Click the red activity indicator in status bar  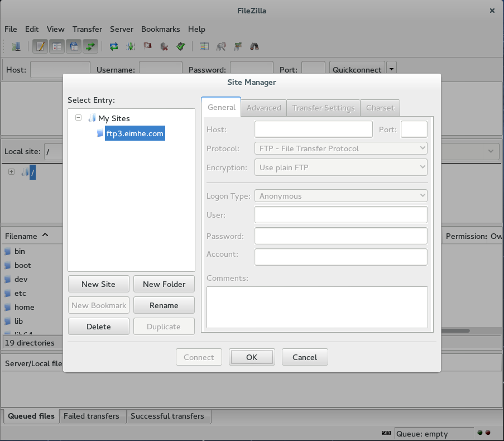tap(488, 433)
